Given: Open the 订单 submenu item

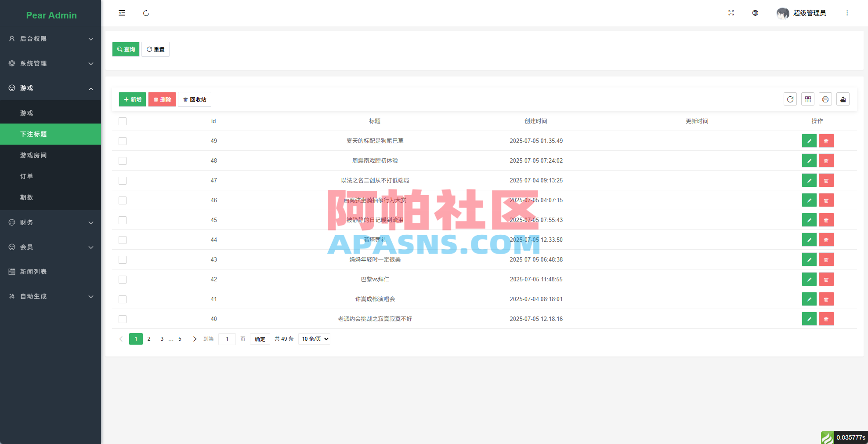Looking at the screenshot, I should coord(51,176).
